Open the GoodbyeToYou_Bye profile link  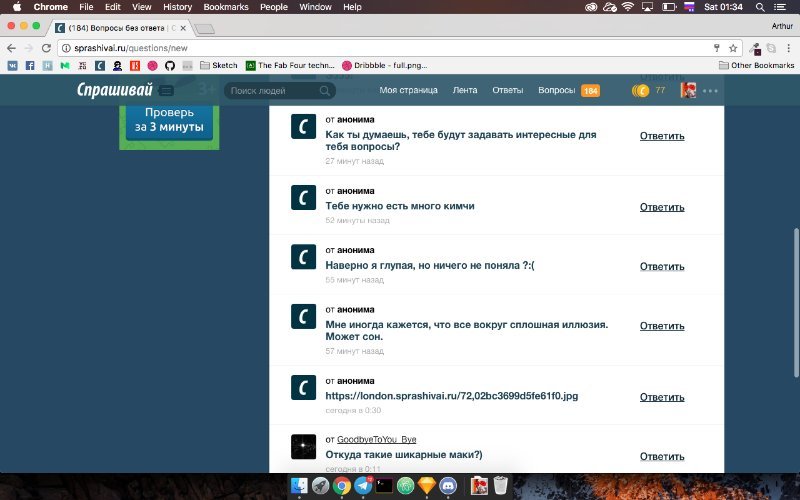pos(377,439)
